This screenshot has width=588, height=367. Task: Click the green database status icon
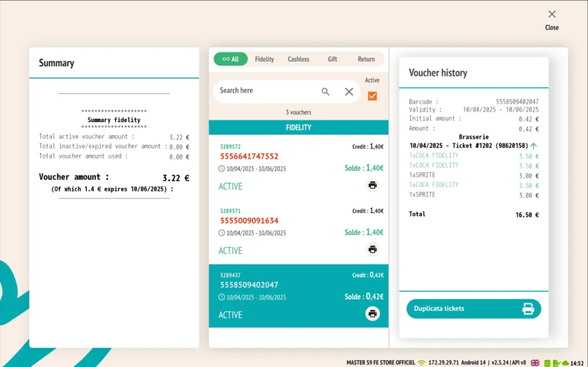pyautogui.click(x=547, y=363)
